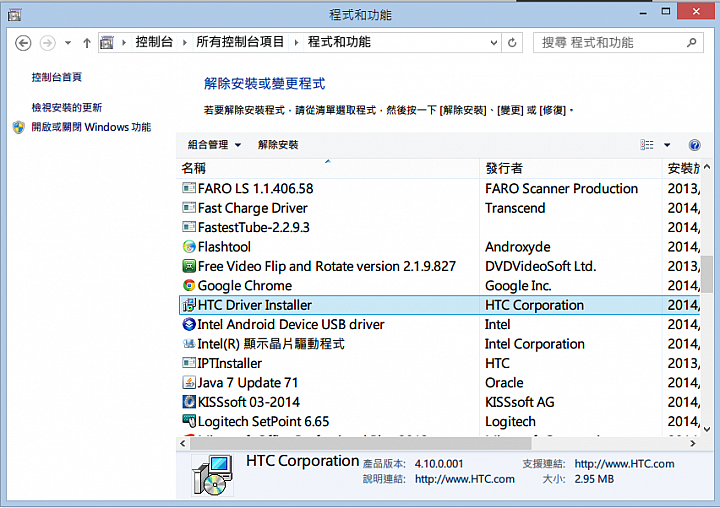Click the 說明連結 http://www.HTC.com value

pyautogui.click(x=465, y=479)
